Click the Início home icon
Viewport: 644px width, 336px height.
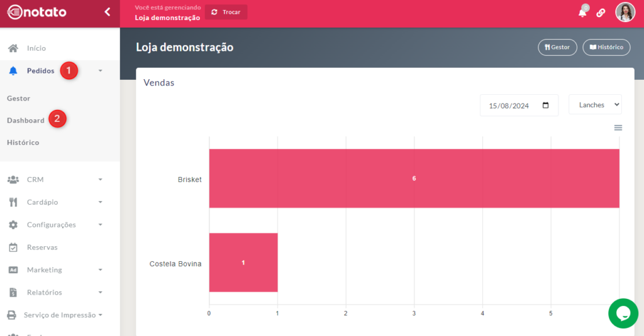click(13, 48)
